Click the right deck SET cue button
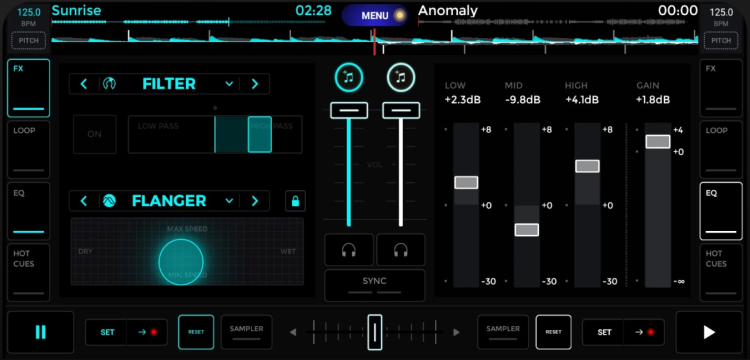 (x=604, y=332)
